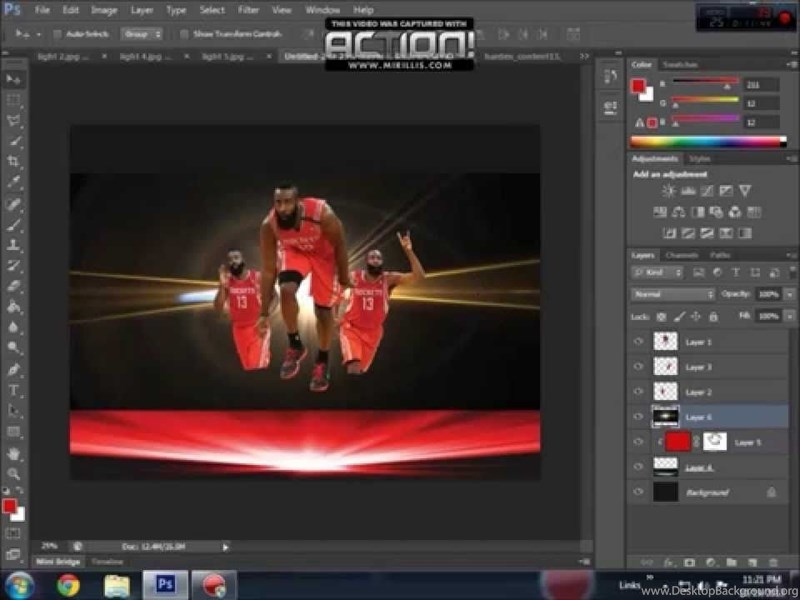Select the Move tool
The image size is (800, 600).
pos(14,78)
